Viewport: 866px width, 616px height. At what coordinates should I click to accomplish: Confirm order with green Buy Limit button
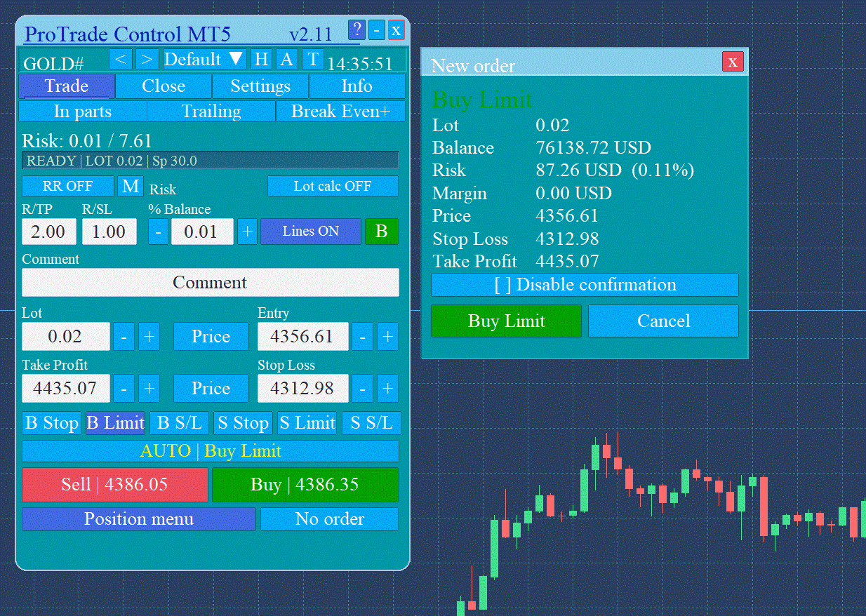(x=506, y=321)
